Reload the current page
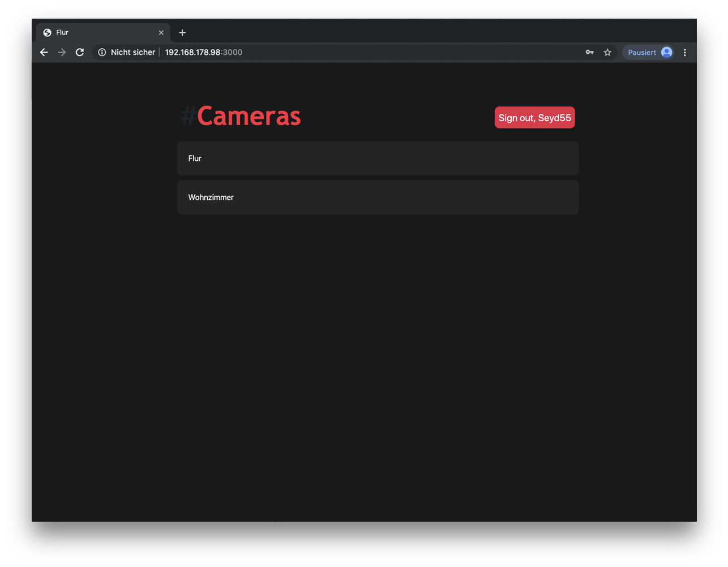Viewport: 728px width, 567px height. (x=80, y=52)
